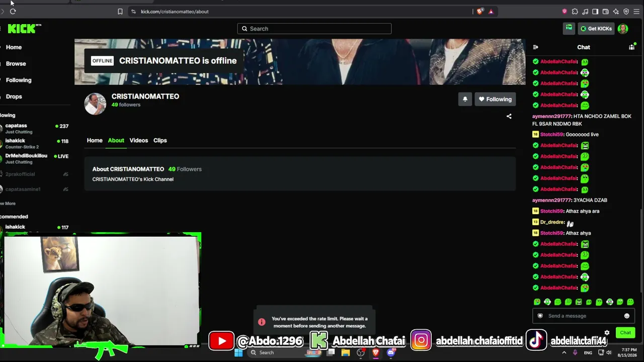Open the browser hamburger main menu

click(x=636, y=12)
